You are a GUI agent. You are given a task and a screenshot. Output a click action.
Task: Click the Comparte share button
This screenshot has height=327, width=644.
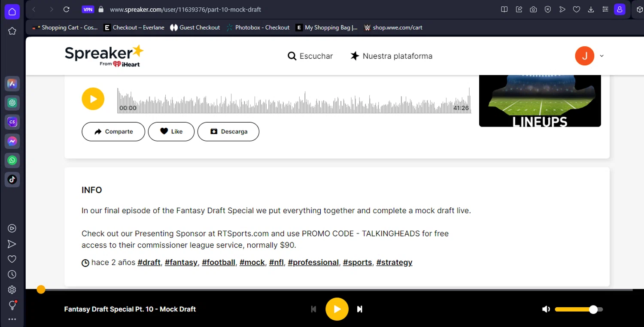[x=113, y=132]
